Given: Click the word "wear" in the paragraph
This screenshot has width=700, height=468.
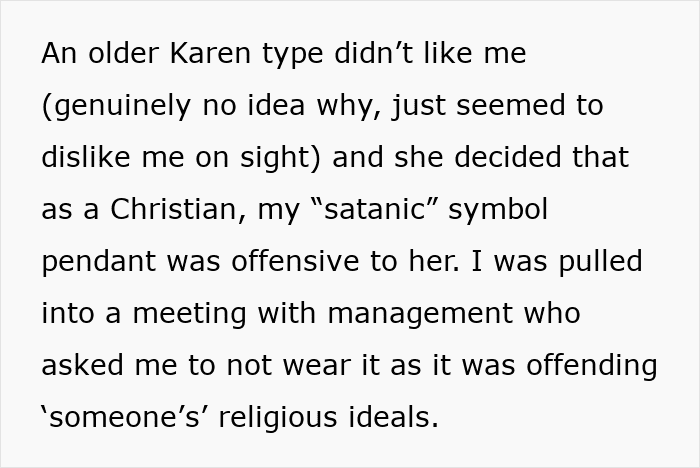Looking at the screenshot, I should [x=316, y=367].
